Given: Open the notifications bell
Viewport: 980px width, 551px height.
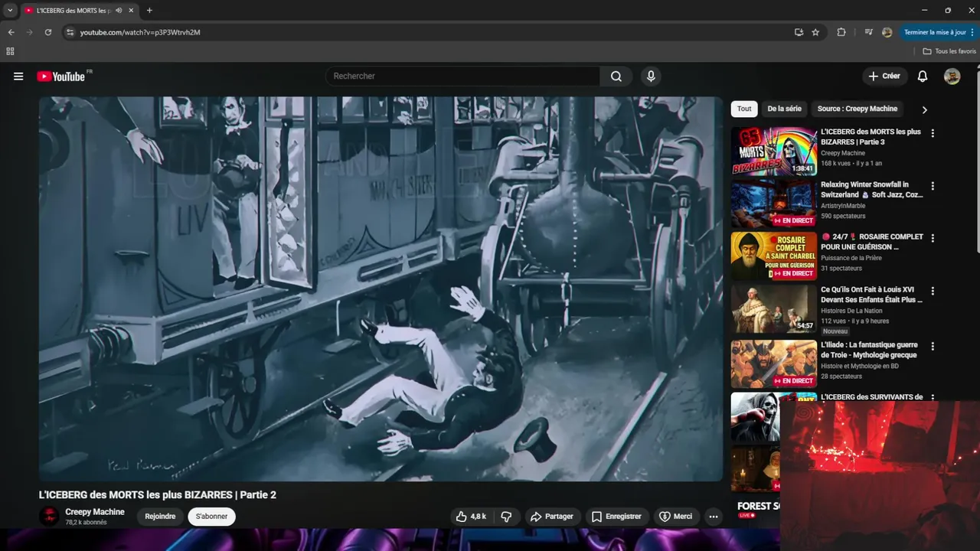Looking at the screenshot, I should point(923,77).
